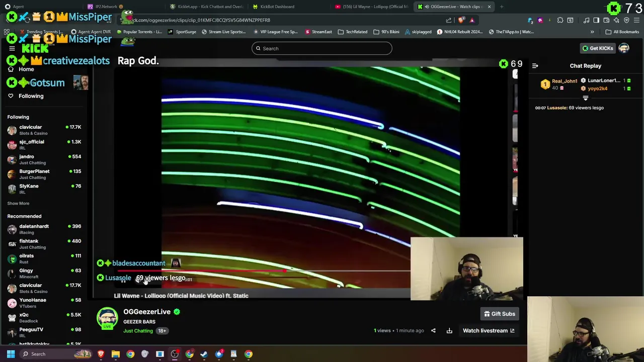The height and width of the screenshot is (362, 644).
Task: Expand Show More under Following list
Action: click(18, 204)
